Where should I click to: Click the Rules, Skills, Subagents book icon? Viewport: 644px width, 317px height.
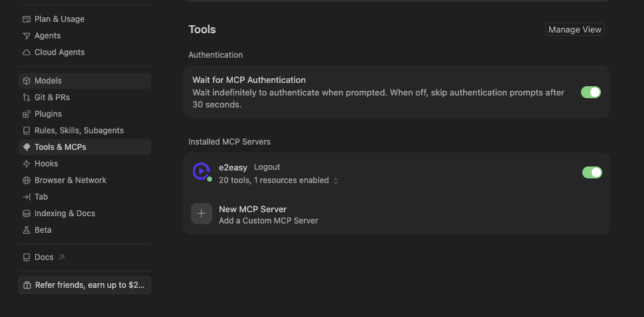(27, 131)
